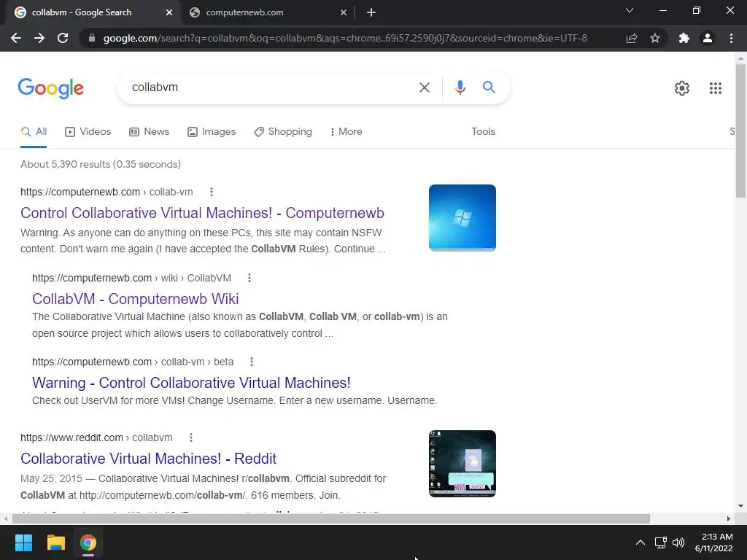This screenshot has width=747, height=560.
Task: Open Collaborative Virtual Machines! - Reddit link
Action: click(x=148, y=459)
